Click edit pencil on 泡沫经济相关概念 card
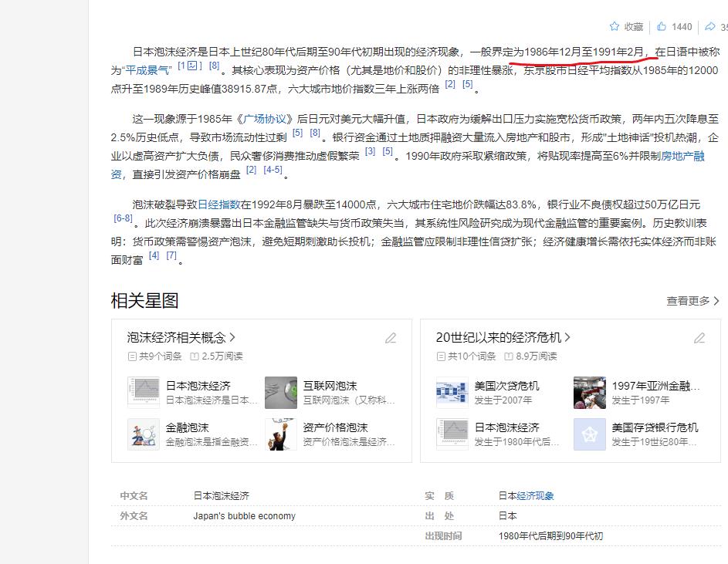This screenshot has height=564, width=728. coord(391,338)
